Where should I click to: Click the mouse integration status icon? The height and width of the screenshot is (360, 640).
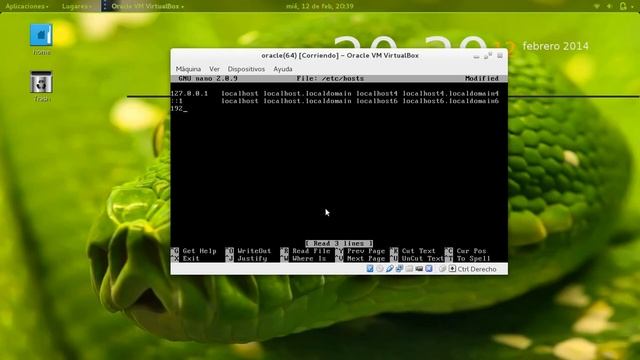click(x=442, y=269)
